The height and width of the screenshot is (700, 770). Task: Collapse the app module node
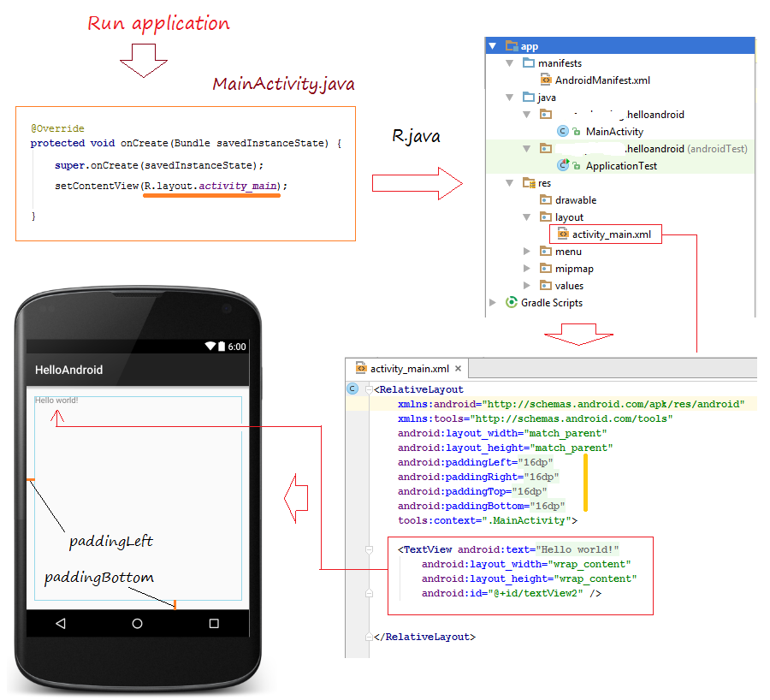pyautogui.click(x=492, y=46)
